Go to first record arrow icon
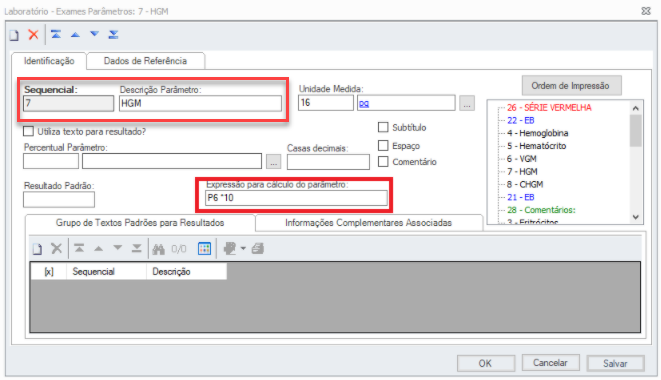Viewport: 661px width, 380px height. coord(56,34)
